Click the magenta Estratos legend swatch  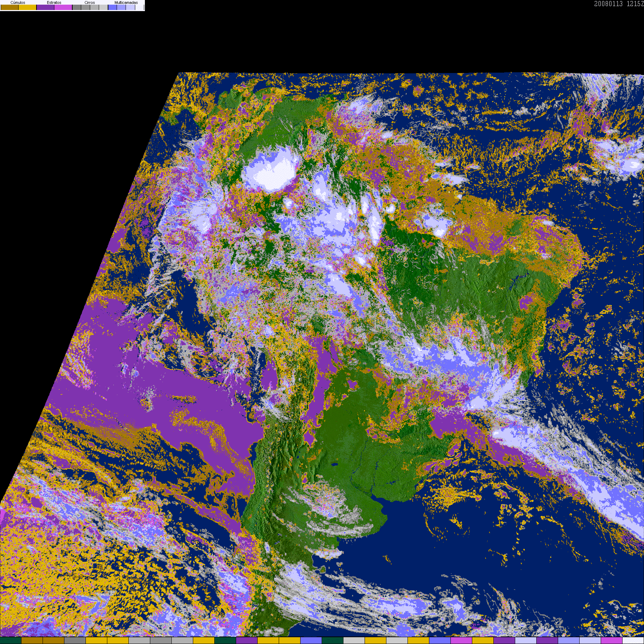63,7
